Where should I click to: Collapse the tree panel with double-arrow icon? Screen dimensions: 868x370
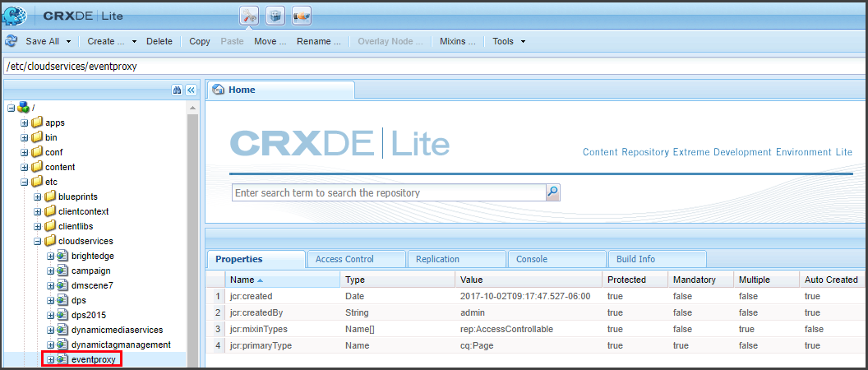(191, 90)
